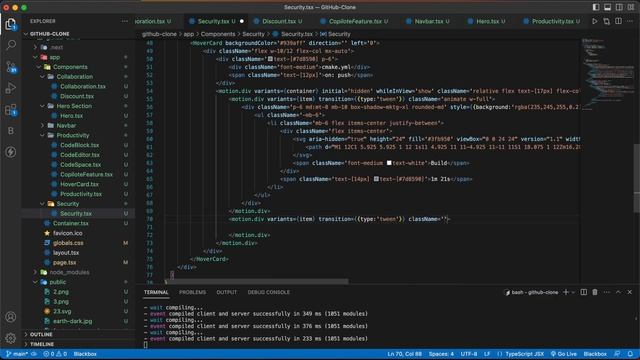Open notifications bell in status bar
Screen dimensions: 640x360
630,354
